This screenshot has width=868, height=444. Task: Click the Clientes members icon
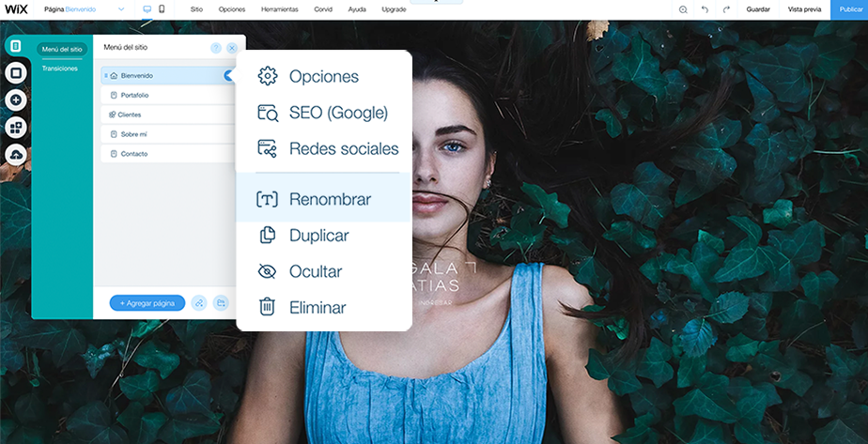click(x=113, y=115)
